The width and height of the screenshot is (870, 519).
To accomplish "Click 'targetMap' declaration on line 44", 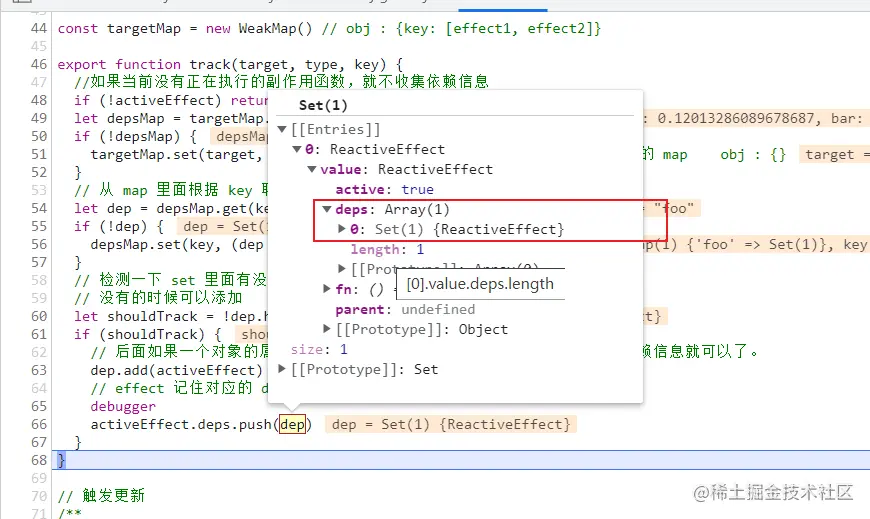I will click(144, 28).
